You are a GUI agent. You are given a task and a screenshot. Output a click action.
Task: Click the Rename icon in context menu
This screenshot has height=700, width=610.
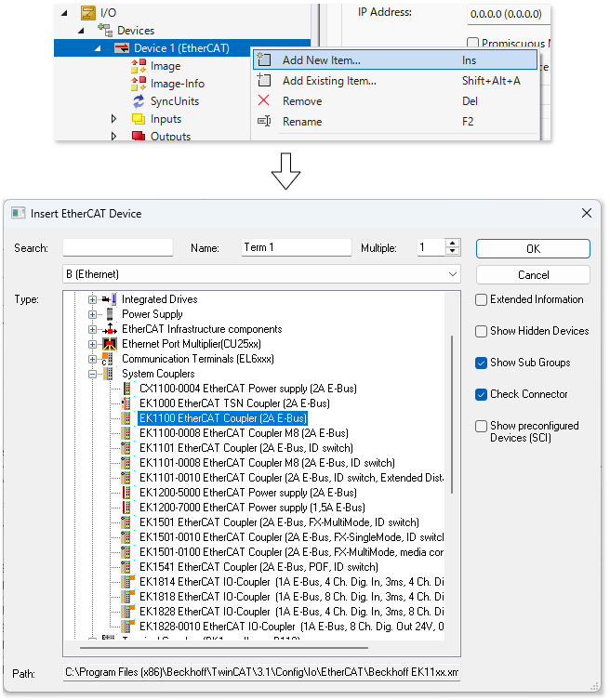264,122
